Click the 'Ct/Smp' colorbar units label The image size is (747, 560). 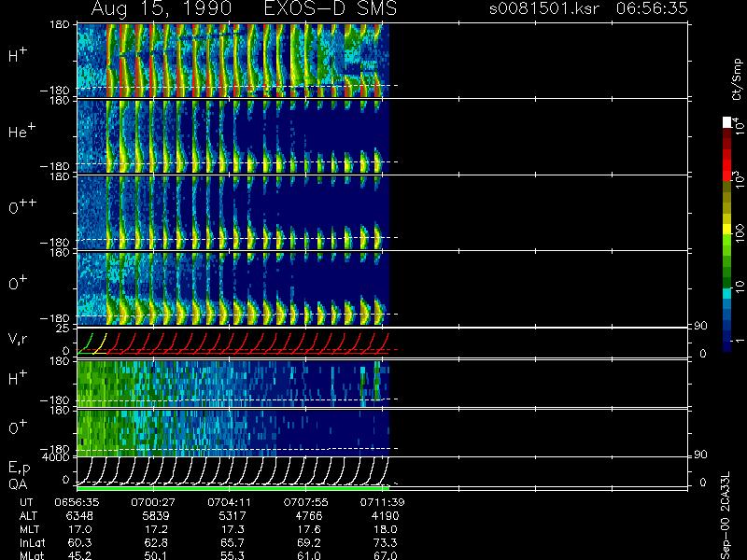737,79
